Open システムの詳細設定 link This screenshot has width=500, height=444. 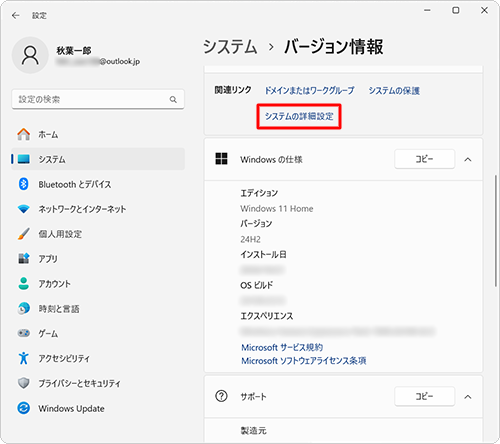click(299, 116)
